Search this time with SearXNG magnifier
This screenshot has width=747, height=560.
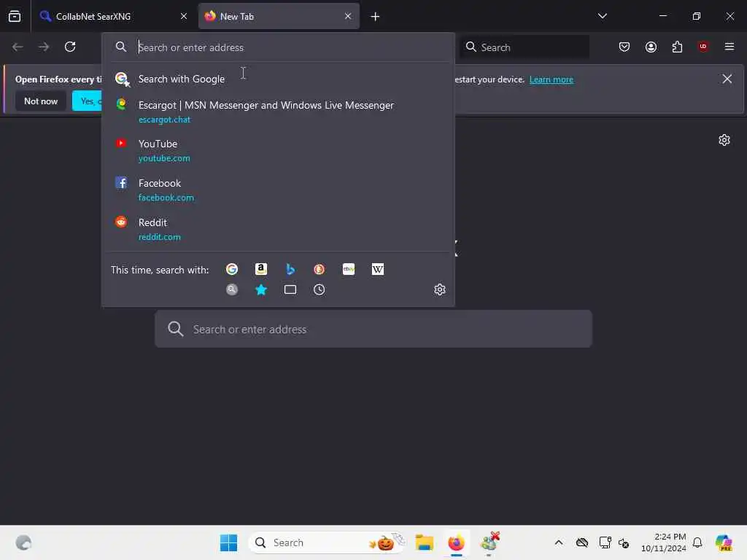coord(232,289)
